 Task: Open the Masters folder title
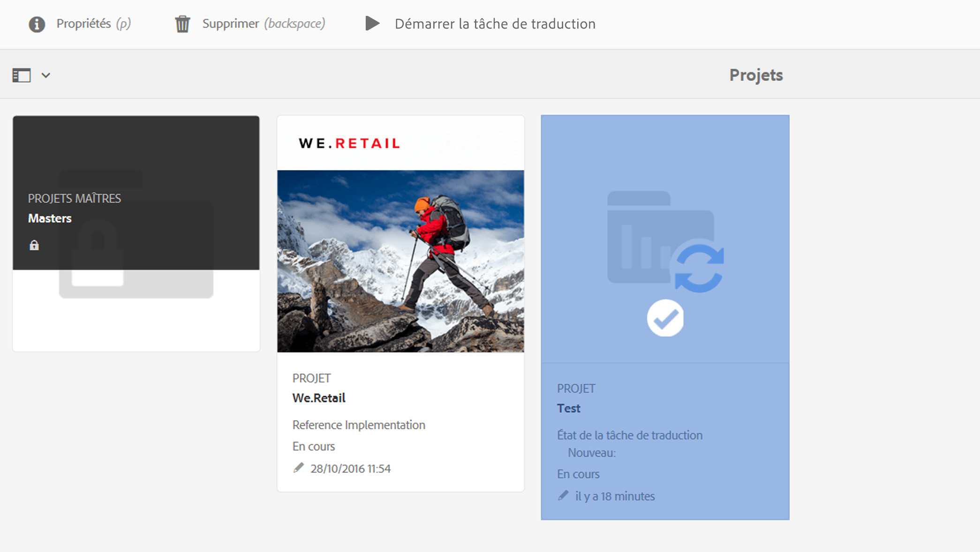coord(50,218)
